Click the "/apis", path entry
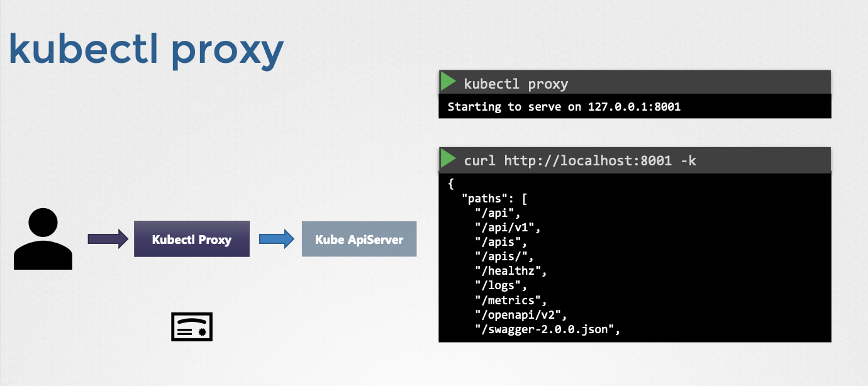Viewport: 868px width, 386px height. click(x=501, y=242)
